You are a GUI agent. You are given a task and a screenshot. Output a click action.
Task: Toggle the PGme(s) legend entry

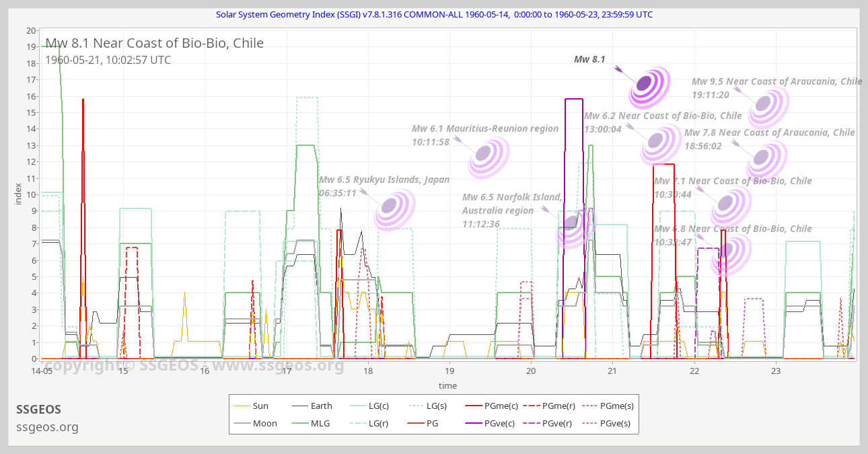point(607,406)
